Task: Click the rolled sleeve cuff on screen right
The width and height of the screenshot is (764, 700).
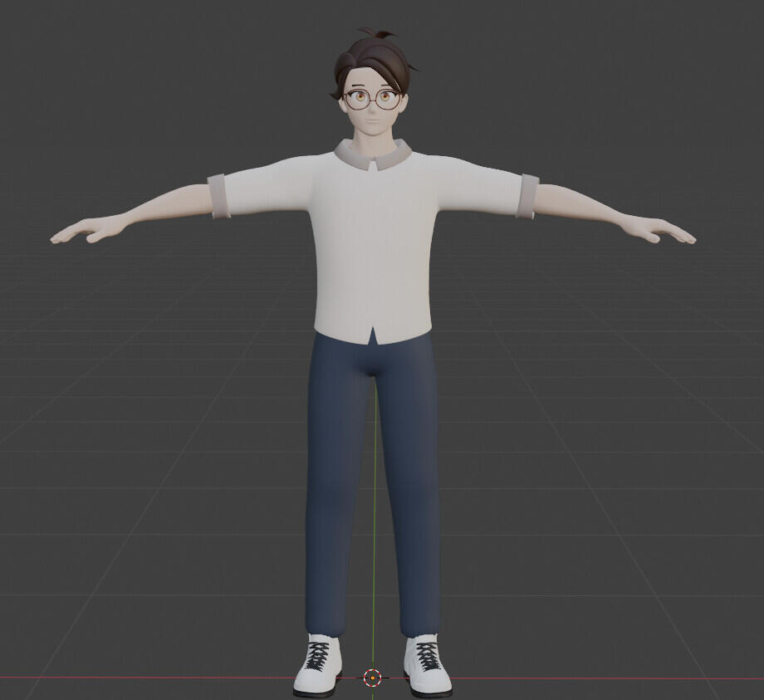Action: pyautogui.click(x=526, y=196)
